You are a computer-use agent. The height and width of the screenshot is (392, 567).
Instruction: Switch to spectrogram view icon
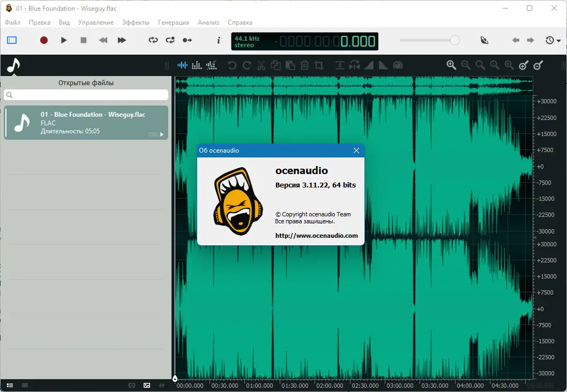pyautogui.click(x=197, y=65)
